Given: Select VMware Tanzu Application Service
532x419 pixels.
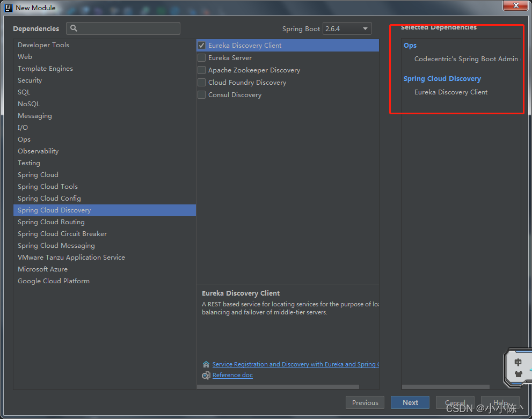Looking at the screenshot, I should pyautogui.click(x=105, y=258).
